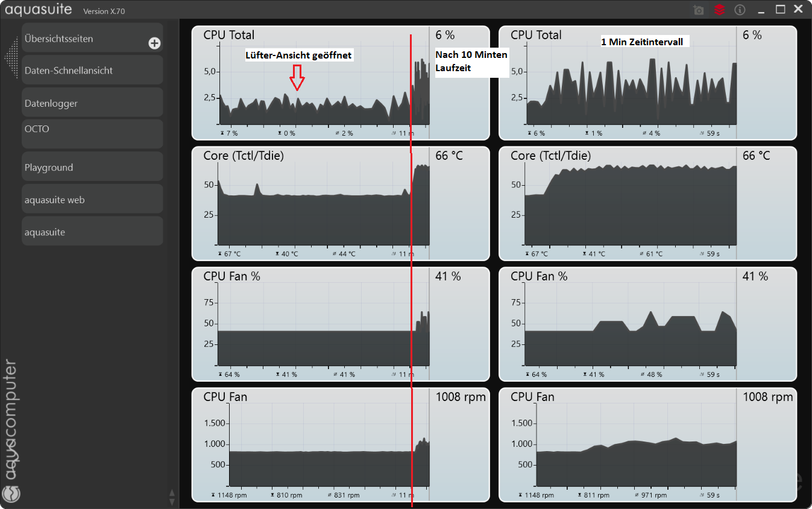
Task: Click the minimum icon beside "41 °C"
Action: [x=585, y=254]
